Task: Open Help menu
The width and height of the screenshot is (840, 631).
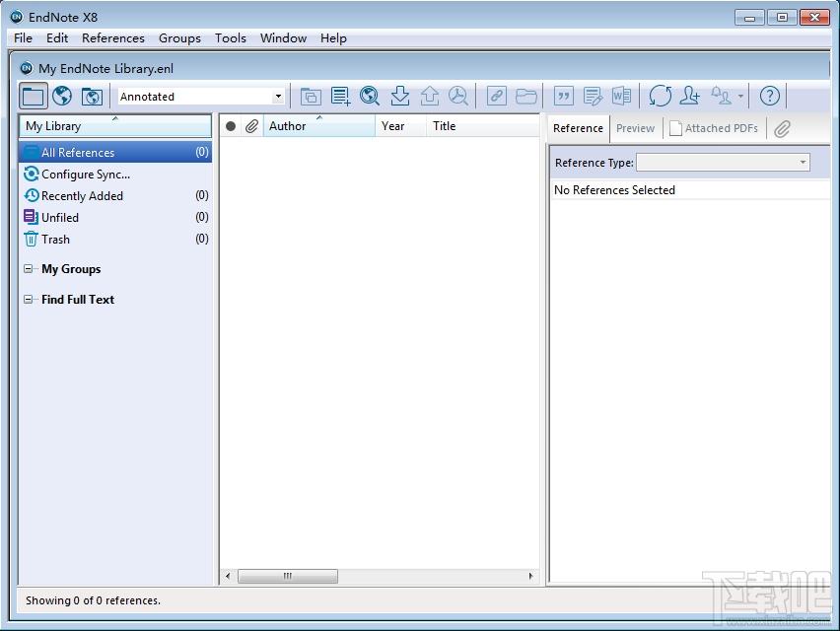Action: 333,38
